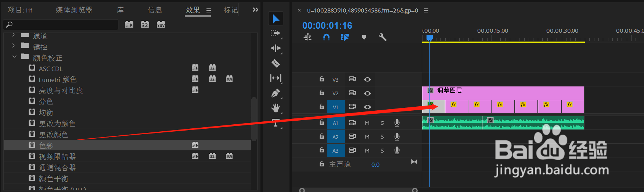
Task: Select the Type tool
Action: (x=276, y=122)
